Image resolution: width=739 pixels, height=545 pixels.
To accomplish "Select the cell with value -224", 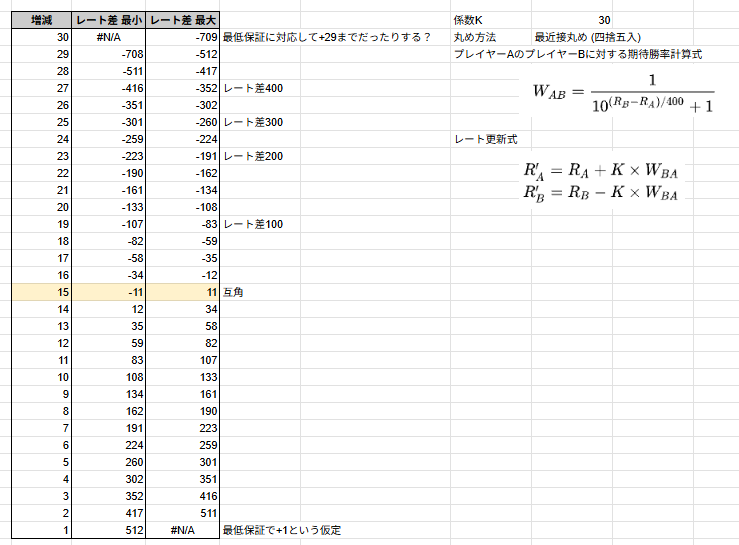I will [182, 139].
